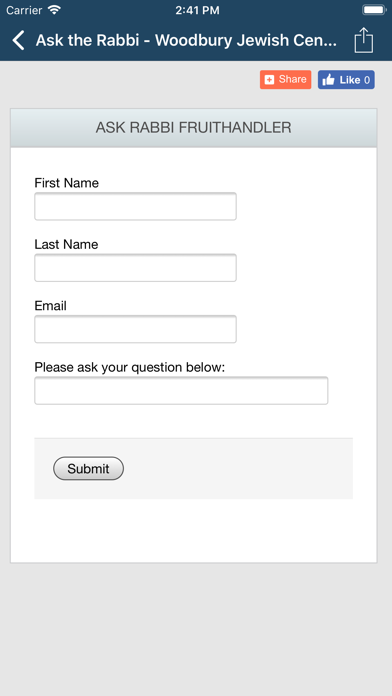
Task: Click the blue Like button text
Action: pos(350,80)
